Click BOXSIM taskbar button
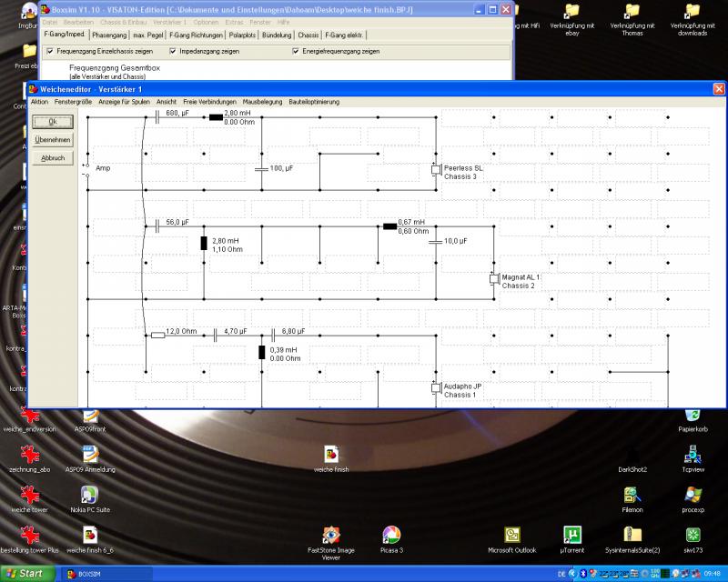The image size is (728, 582). click(106, 574)
